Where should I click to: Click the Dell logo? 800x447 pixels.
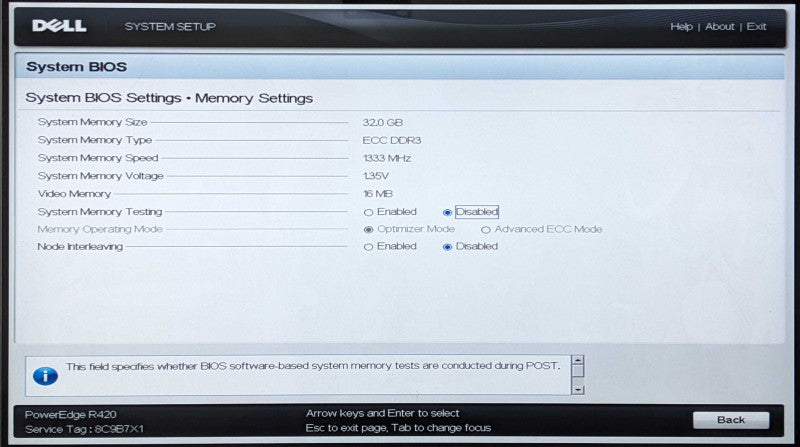click(59, 26)
